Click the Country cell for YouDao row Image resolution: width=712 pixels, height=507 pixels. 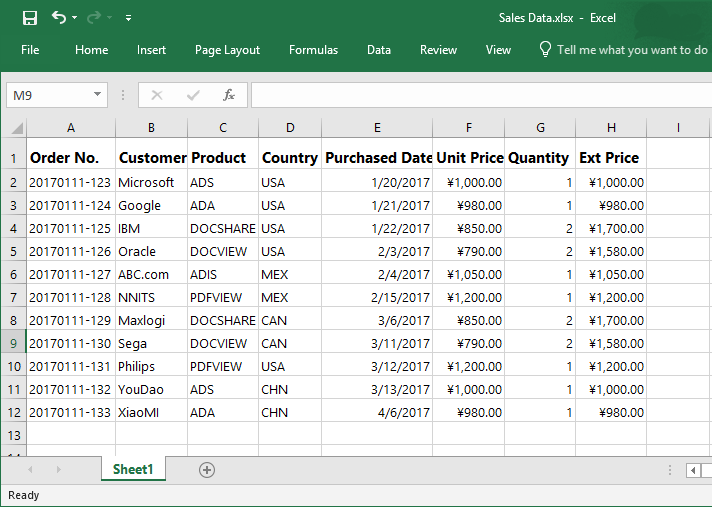click(x=290, y=389)
